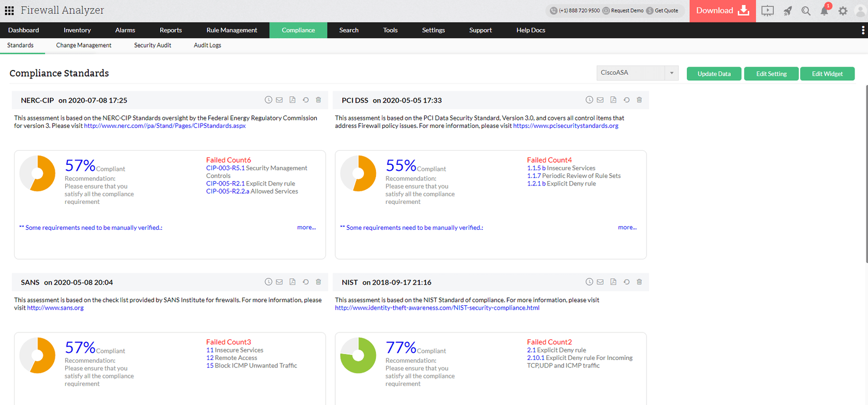Screen dimensions: 868x405
Task: Open the nerc.com CIPStandards link
Action: click(x=165, y=126)
